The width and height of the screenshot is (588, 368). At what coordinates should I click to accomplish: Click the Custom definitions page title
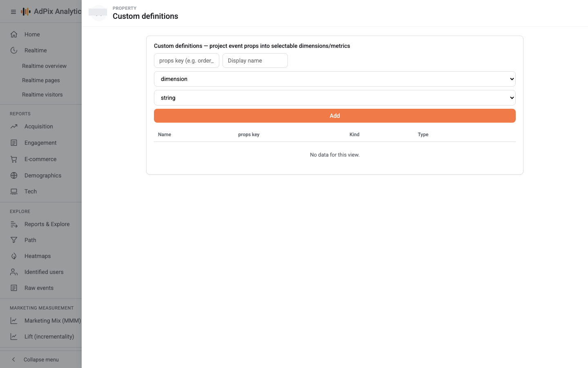(x=145, y=16)
